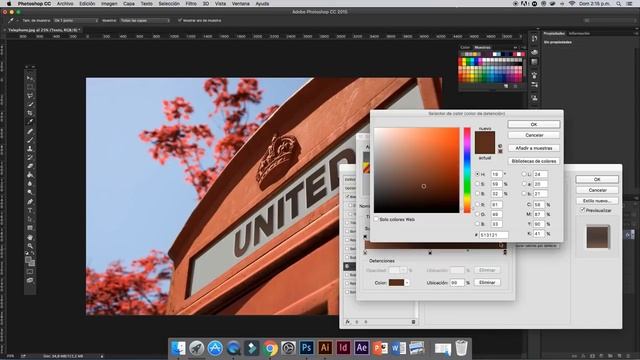Image resolution: width=640 pixels, height=360 pixels.
Task: Open the Ventana menu
Action: [240, 4]
